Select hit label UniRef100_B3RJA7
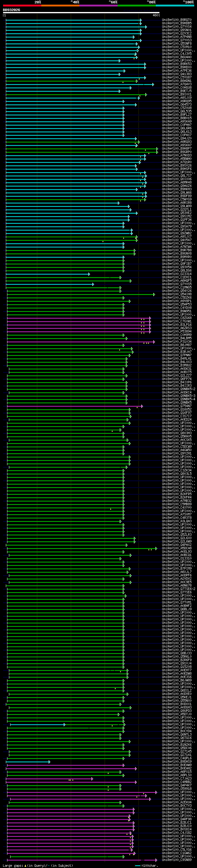This screenshot has height=868, width=197. [177, 352]
